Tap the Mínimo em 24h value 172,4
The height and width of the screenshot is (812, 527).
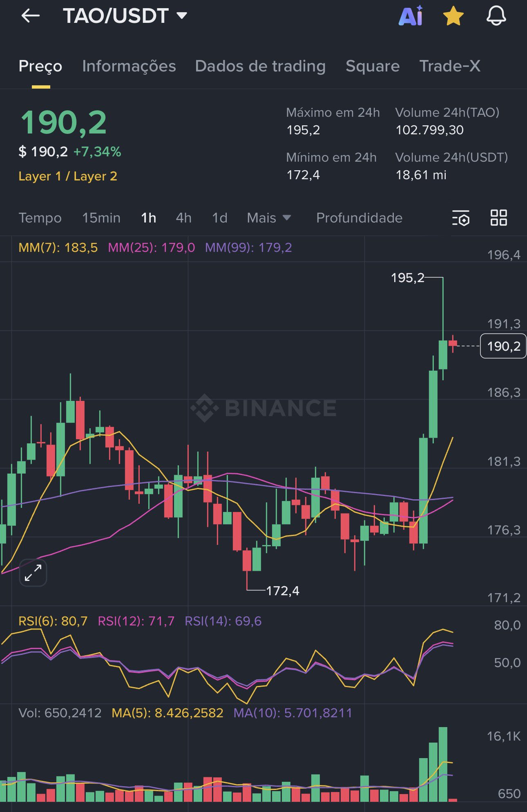pyautogui.click(x=304, y=175)
